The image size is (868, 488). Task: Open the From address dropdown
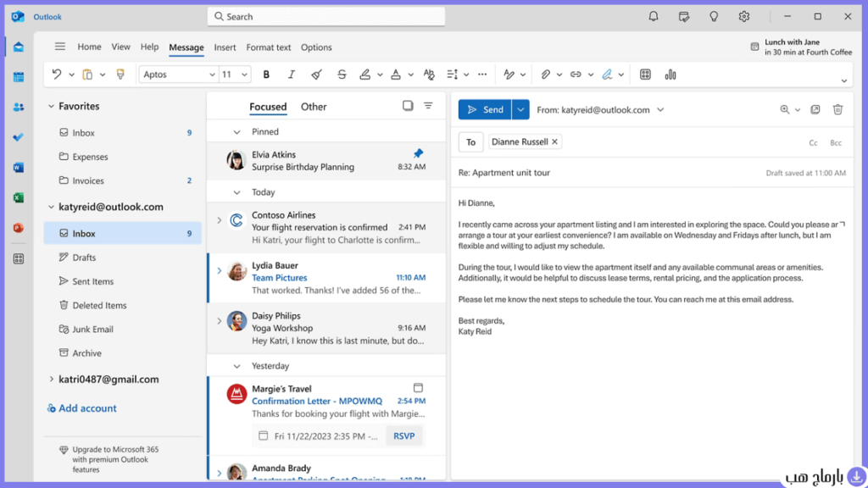[660, 109]
